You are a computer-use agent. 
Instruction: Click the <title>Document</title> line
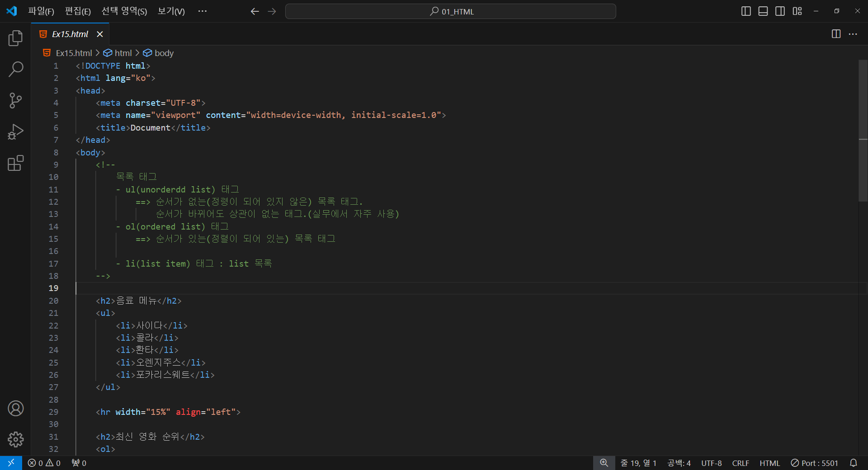[153, 128]
